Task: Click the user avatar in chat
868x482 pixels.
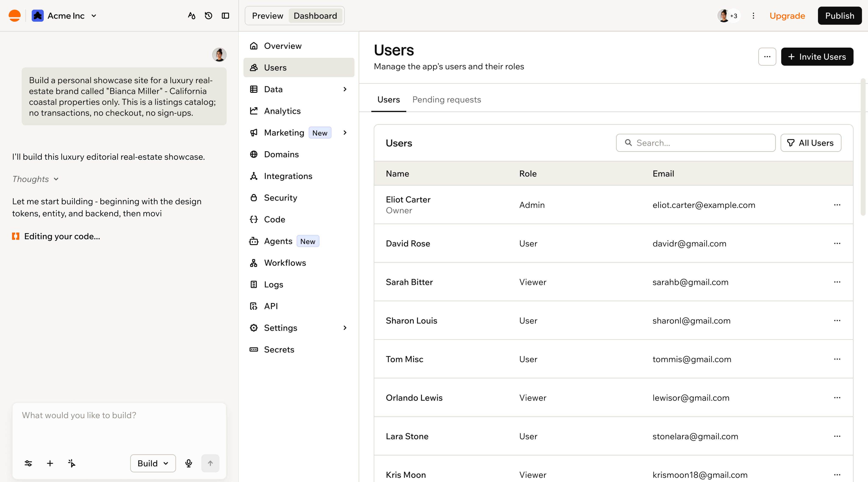Action: coord(219,55)
